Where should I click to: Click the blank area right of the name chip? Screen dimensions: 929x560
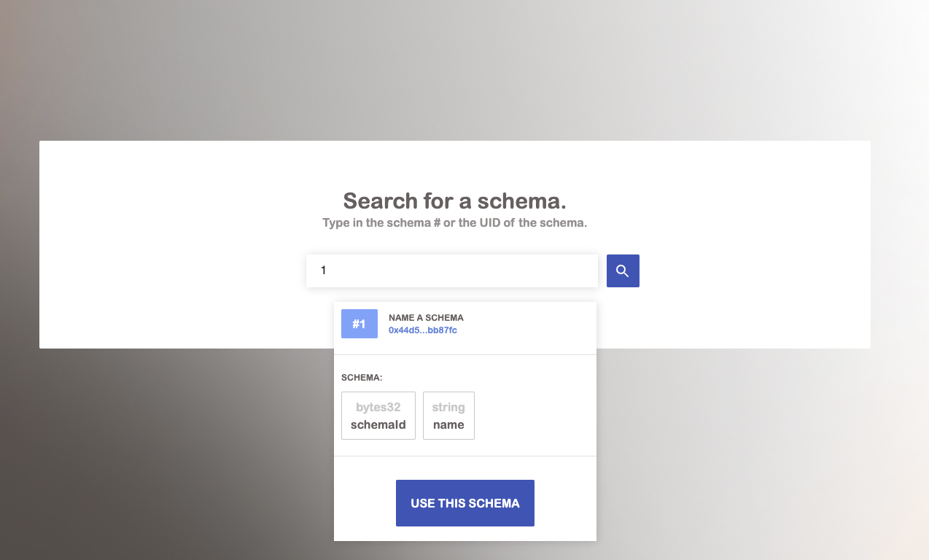tap(532, 416)
